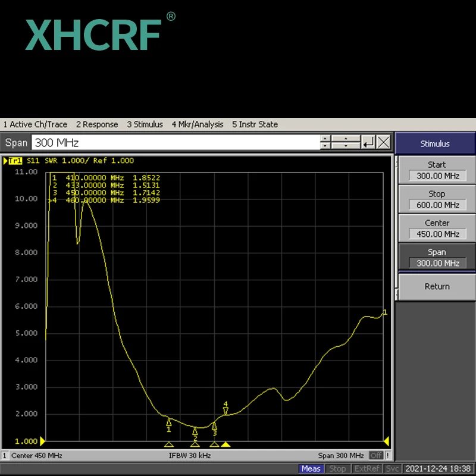Click Center 450 MHz in channel status bar
Screen dimensions: 476x476
(37, 455)
